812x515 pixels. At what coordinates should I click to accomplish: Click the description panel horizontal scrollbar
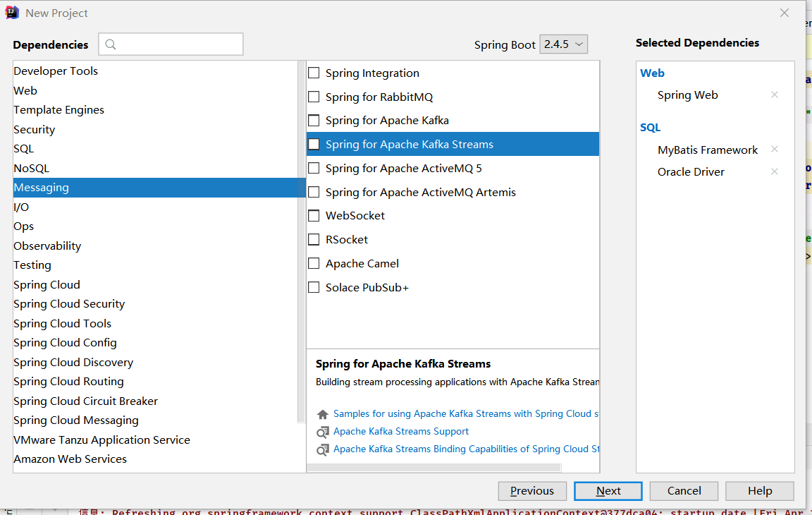(x=434, y=468)
